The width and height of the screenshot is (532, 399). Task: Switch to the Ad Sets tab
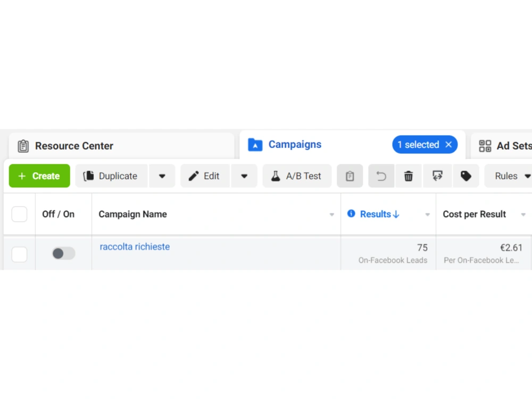click(502, 146)
